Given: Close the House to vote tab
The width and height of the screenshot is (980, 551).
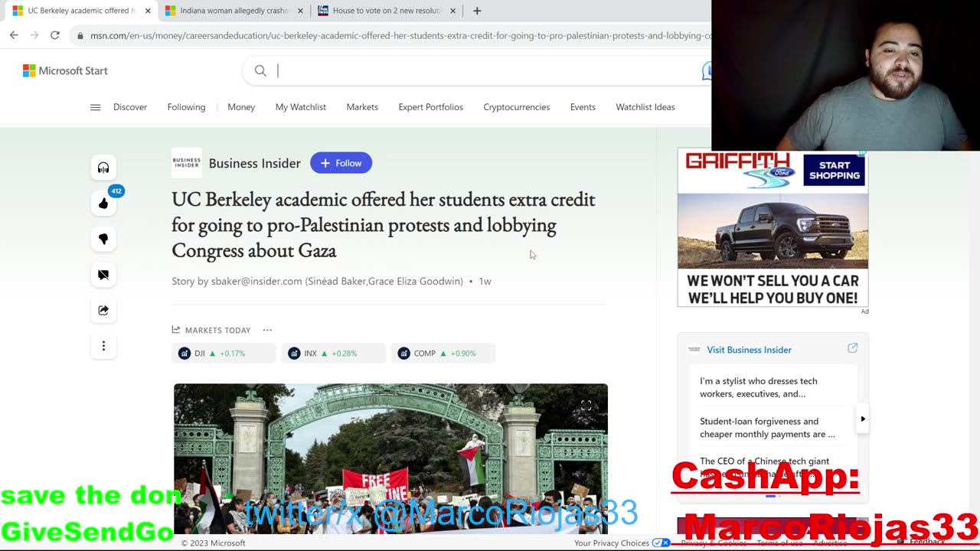Looking at the screenshot, I should tap(452, 11).
